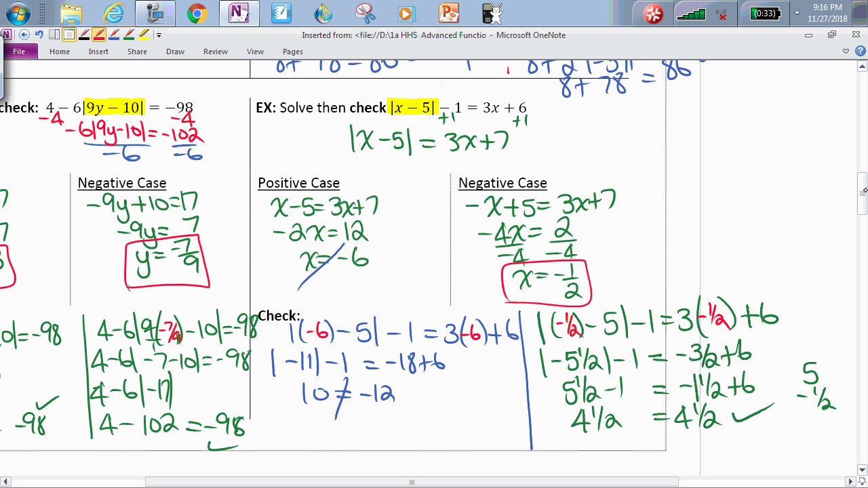This screenshot has width=868, height=488.
Task: Click the vertical scrollbar up arrow
Action: click(862, 66)
